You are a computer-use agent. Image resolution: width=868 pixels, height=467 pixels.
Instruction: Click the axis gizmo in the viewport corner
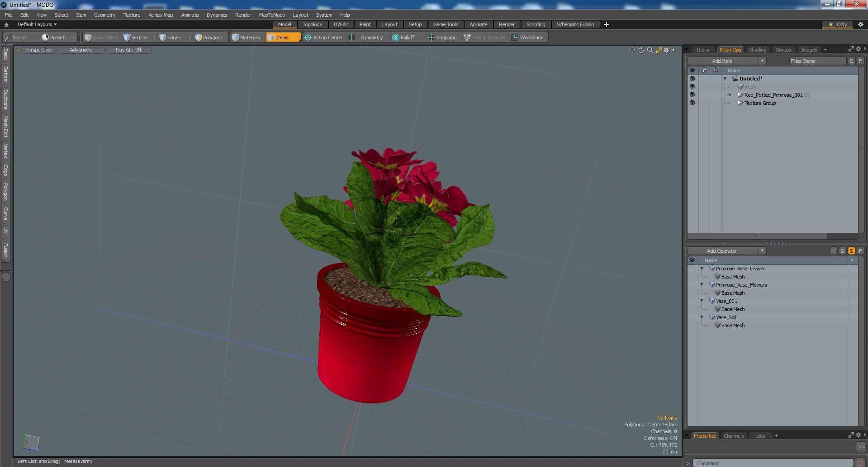click(30, 442)
